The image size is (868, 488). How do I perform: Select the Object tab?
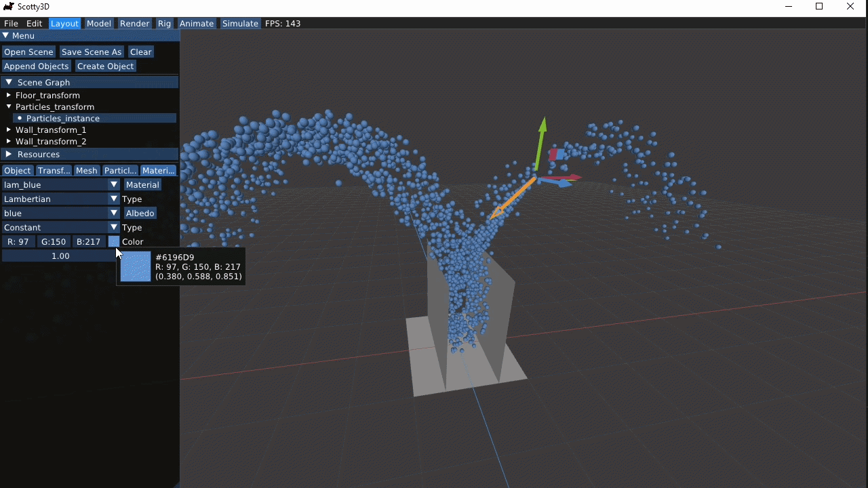click(18, 171)
